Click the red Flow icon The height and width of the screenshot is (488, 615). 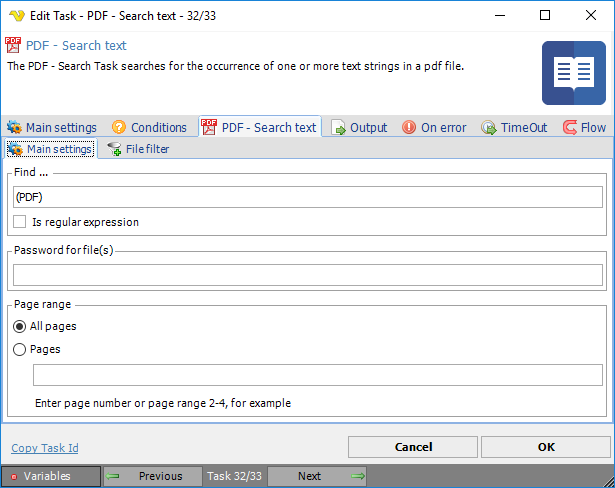(x=570, y=128)
